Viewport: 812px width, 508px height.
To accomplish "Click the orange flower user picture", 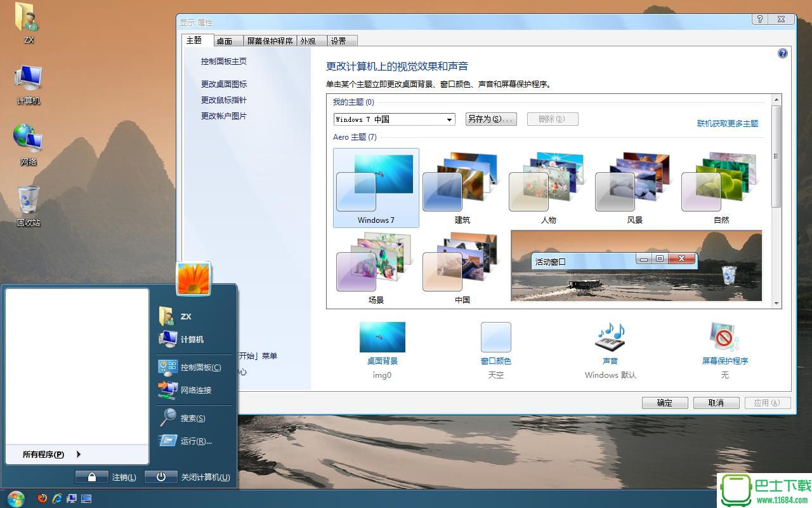I will click(193, 279).
